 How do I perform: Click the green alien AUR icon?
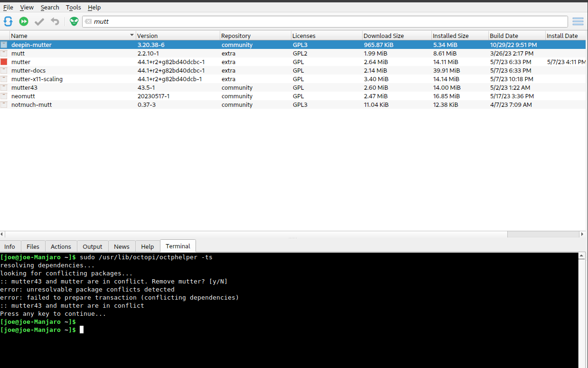pyautogui.click(x=74, y=21)
